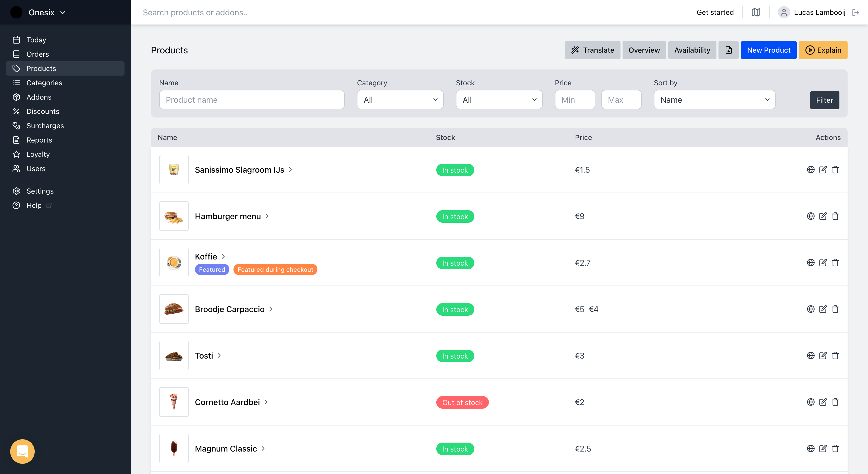
Task: Open translations globe for Tosti
Action: pyautogui.click(x=811, y=355)
